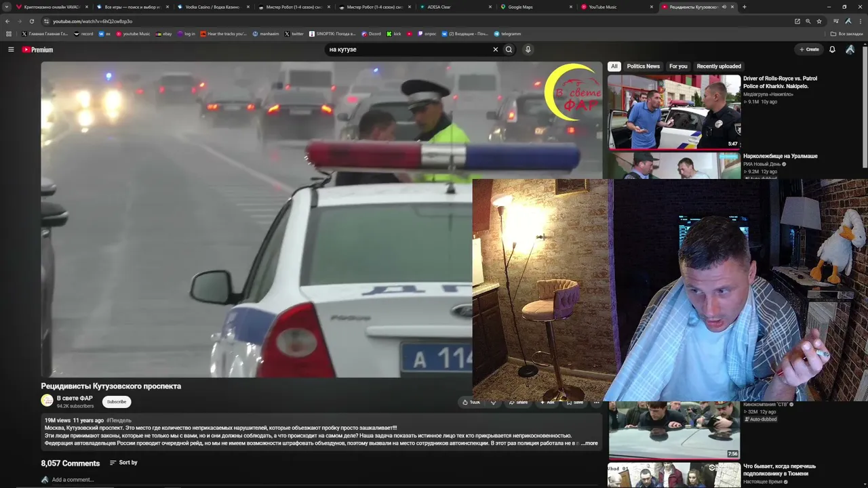Open В свете ФАР channel avatar
Viewport: 868px width, 488px height.
(47, 401)
